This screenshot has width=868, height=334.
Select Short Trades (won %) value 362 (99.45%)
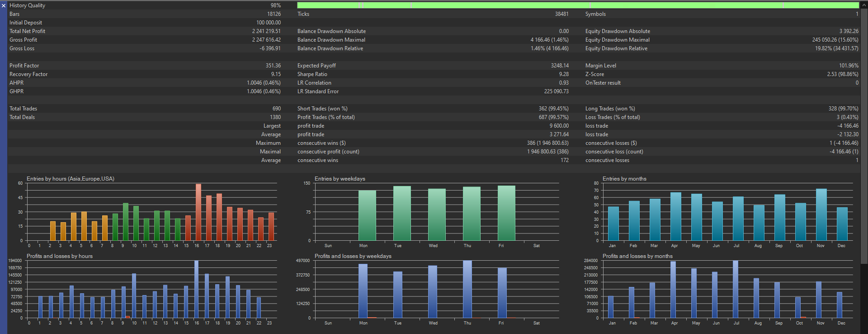(553, 109)
